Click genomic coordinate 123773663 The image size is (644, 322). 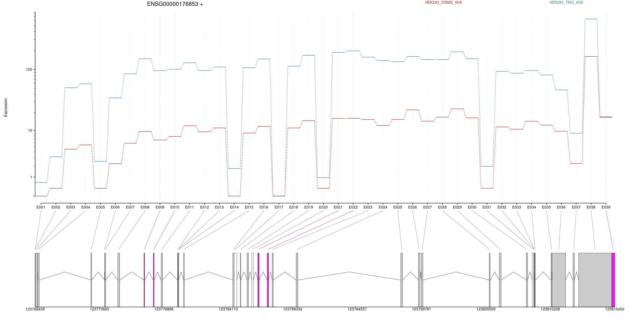(100, 309)
